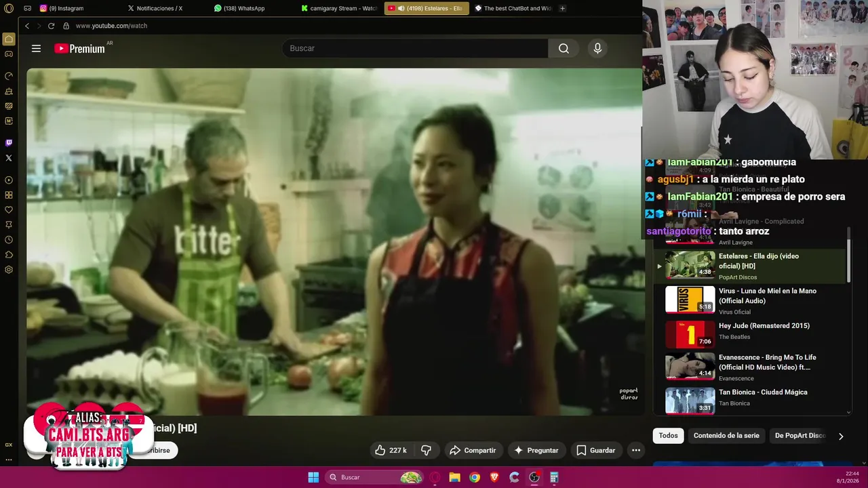Mute the playing YouTube tab speaker icon
Screen dimensions: 868x488
401,8
